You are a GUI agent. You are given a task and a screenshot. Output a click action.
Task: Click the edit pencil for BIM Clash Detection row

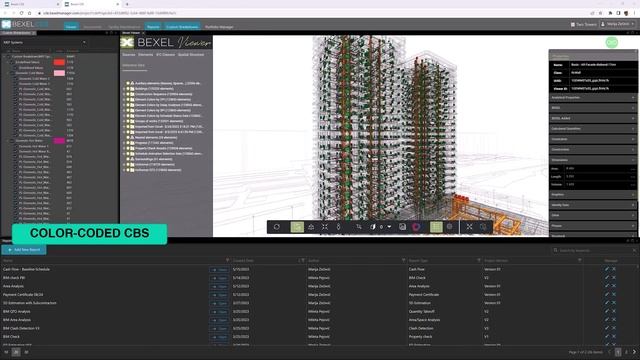(607, 328)
